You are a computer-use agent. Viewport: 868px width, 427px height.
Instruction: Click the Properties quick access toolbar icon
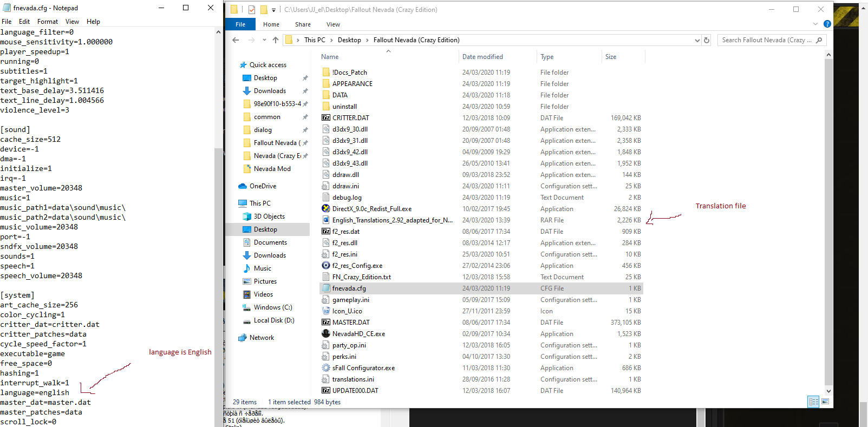pyautogui.click(x=252, y=10)
